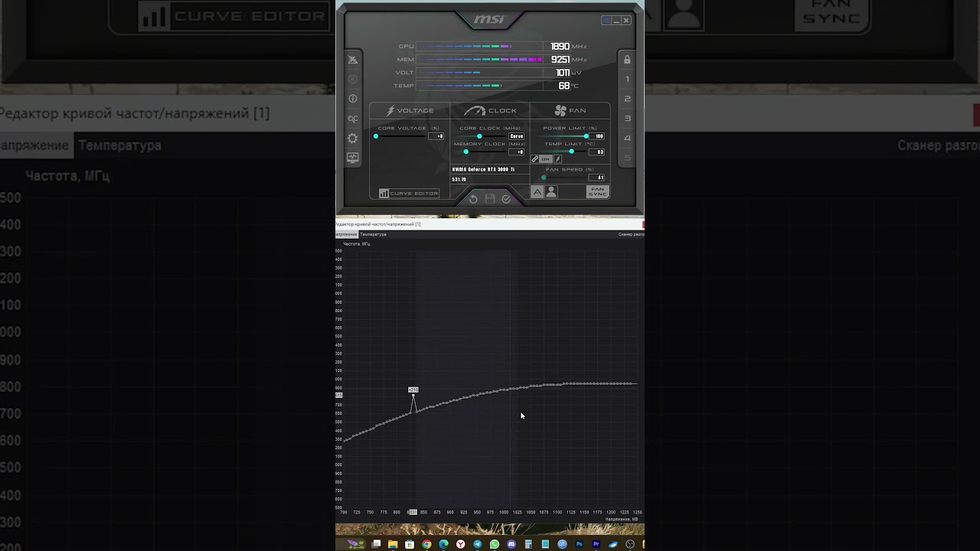
Task: Select the CLOCK section header
Action: [490, 110]
